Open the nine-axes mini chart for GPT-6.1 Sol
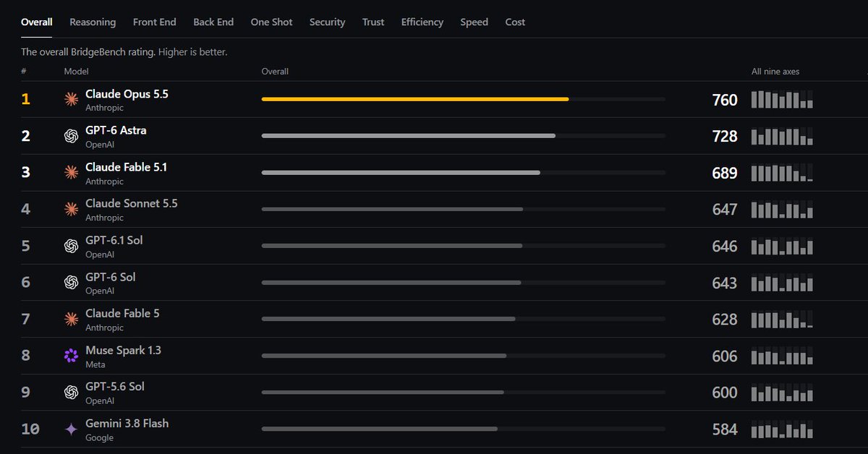Screen dimensions: 868x454 [782, 246]
